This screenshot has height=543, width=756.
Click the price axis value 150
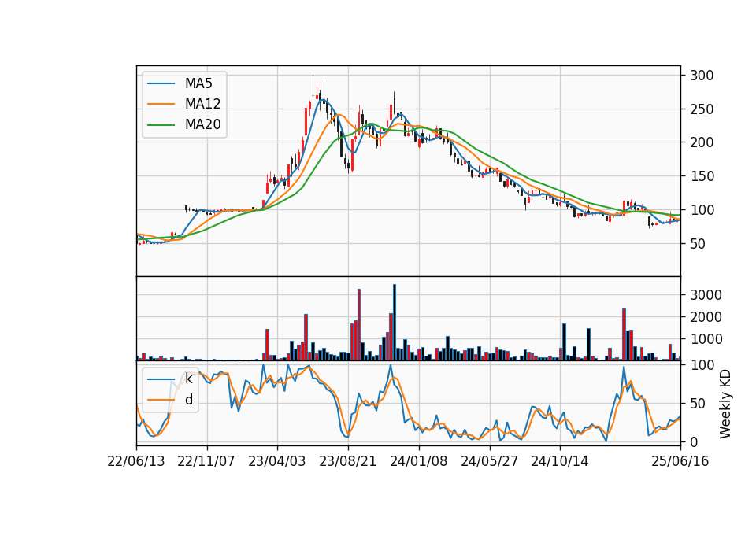click(702, 176)
